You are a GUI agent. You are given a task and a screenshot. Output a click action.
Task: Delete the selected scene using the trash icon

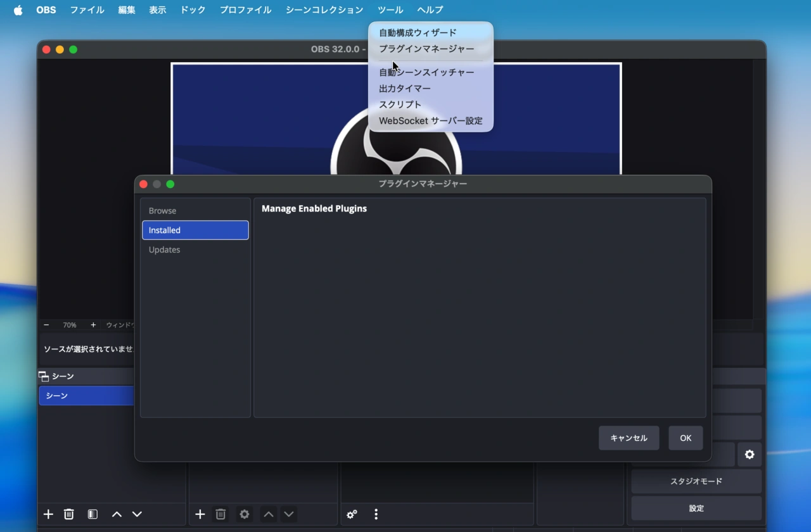pos(68,514)
